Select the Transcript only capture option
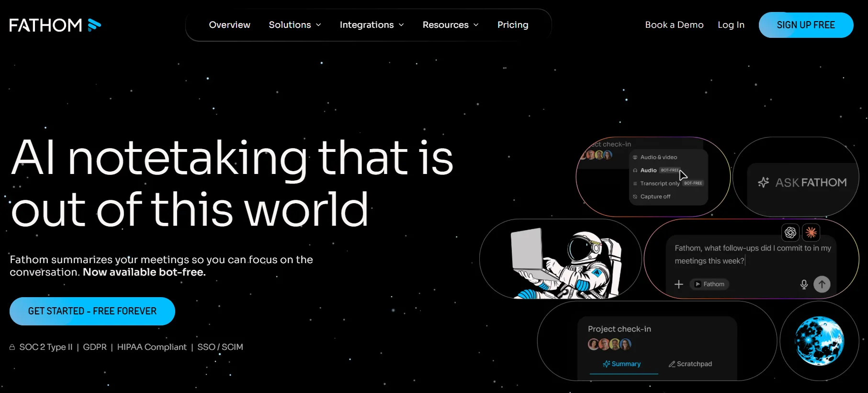The width and height of the screenshot is (868, 393). (x=668, y=183)
